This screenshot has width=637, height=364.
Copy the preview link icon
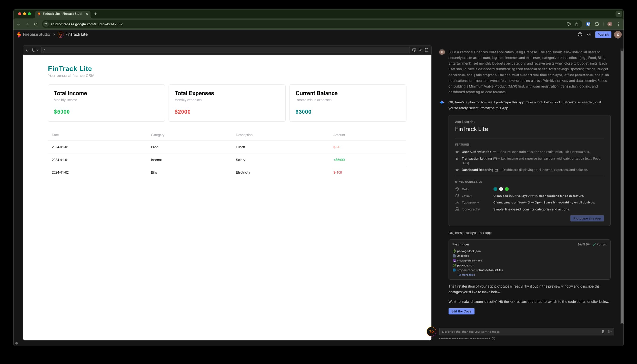click(420, 50)
